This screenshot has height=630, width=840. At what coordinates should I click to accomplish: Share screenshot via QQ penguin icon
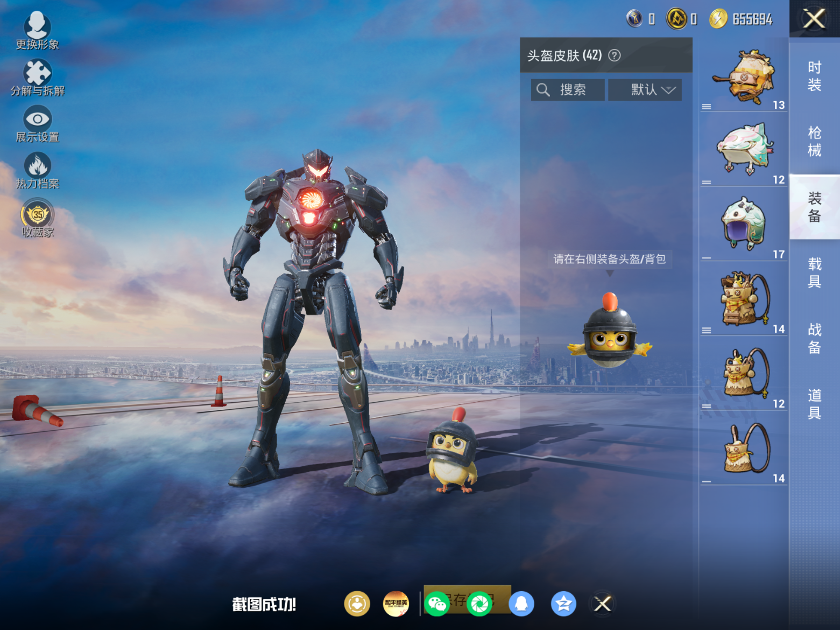[521, 604]
